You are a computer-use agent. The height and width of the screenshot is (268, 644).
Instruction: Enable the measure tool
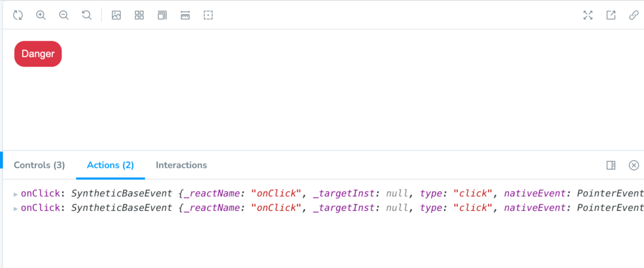coord(186,15)
